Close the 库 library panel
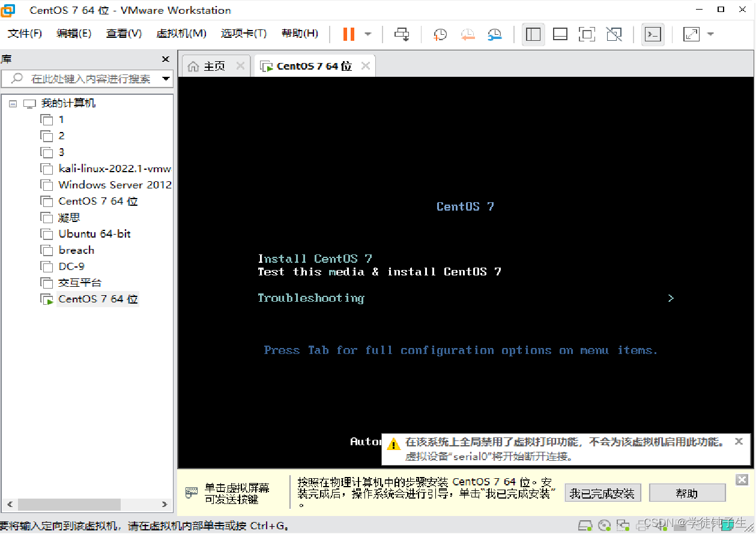 point(166,59)
